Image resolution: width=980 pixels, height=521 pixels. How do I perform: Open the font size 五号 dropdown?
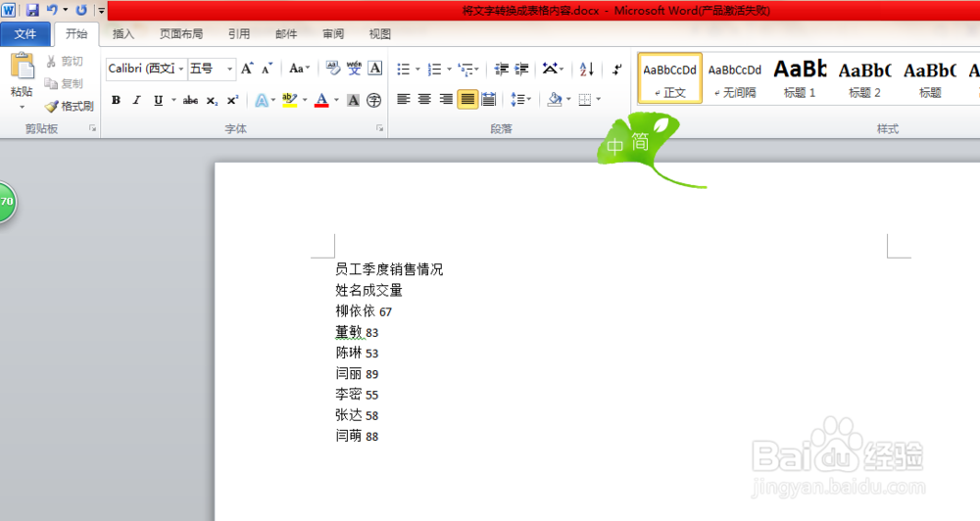coord(230,69)
